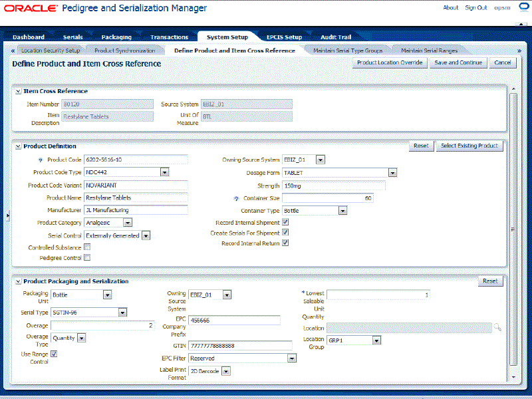Switch to the Serials tab

coord(73,37)
